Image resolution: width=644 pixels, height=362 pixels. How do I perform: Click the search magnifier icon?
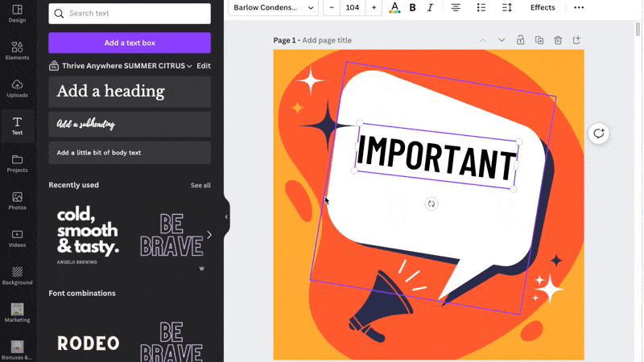click(59, 14)
